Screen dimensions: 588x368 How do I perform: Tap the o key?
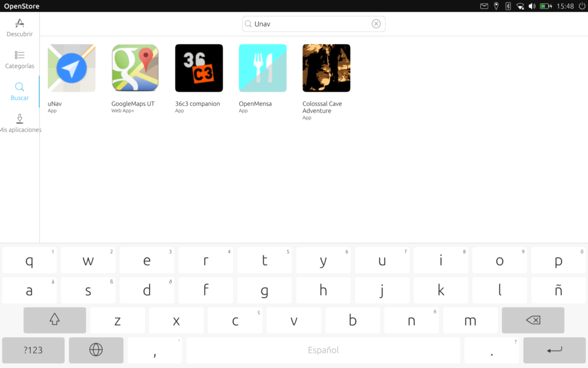tap(500, 260)
